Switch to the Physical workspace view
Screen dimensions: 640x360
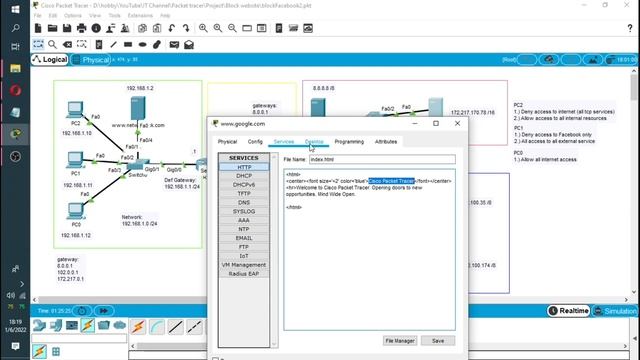click(91, 60)
